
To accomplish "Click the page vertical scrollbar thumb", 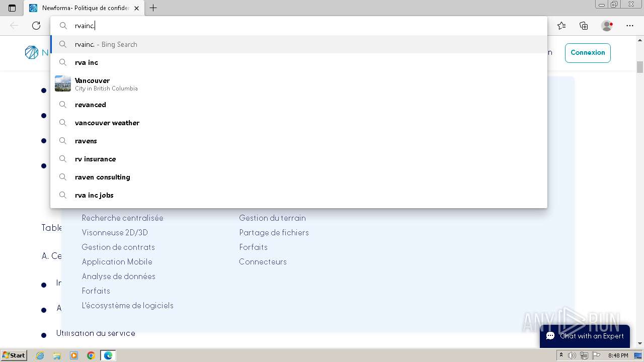I will click(x=640, y=67).
